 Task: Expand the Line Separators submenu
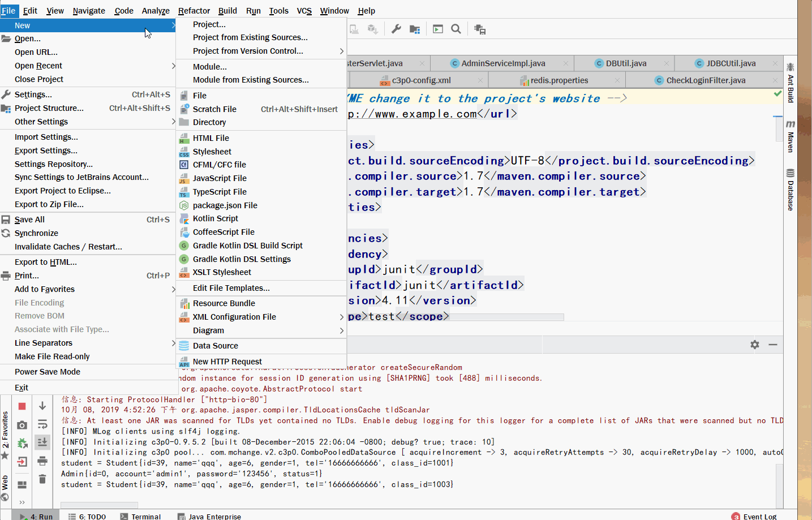[x=173, y=343]
